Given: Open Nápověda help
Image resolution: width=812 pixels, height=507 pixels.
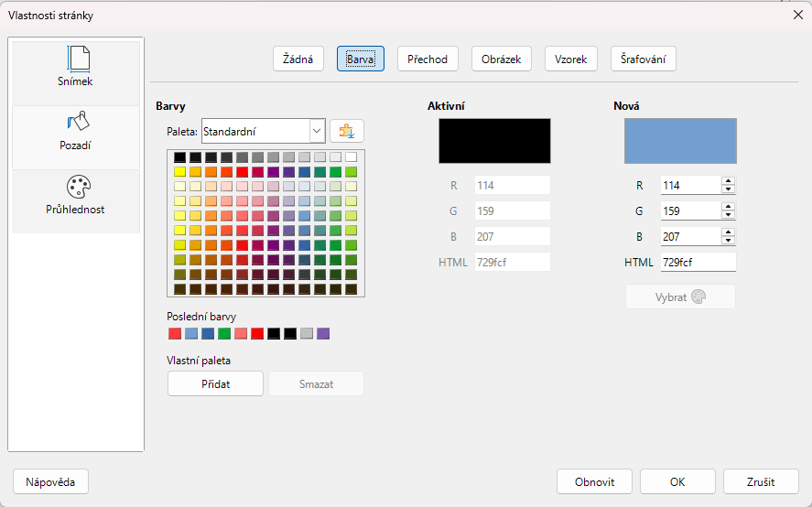Looking at the screenshot, I should coord(50,481).
